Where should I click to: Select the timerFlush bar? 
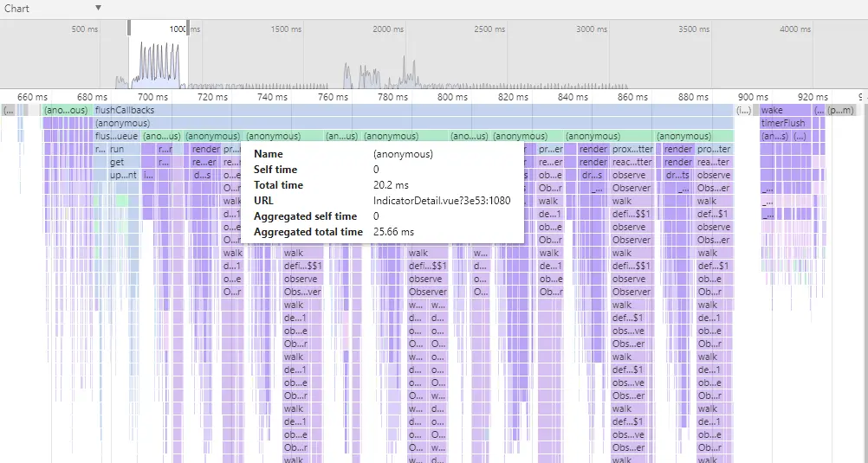pyautogui.click(x=786, y=124)
